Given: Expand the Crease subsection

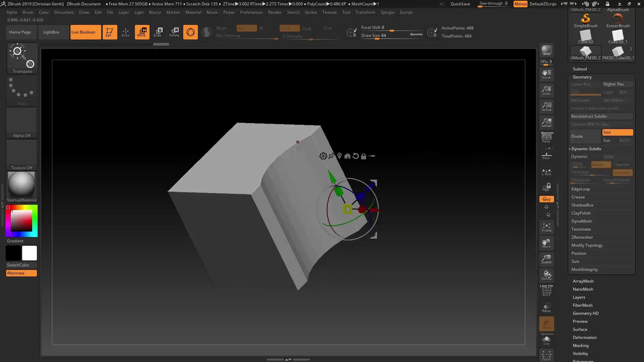Looking at the screenshot, I should click(578, 197).
